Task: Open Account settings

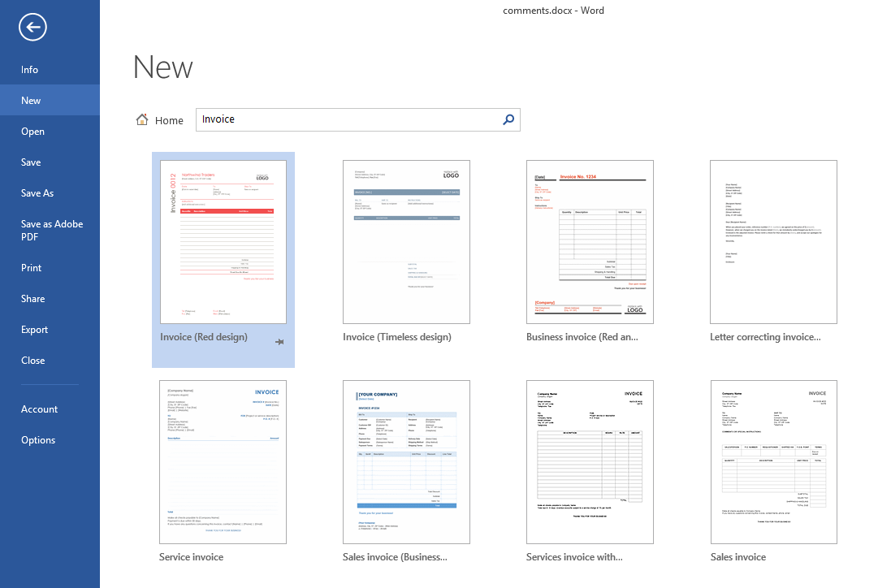Action: pos(50,409)
